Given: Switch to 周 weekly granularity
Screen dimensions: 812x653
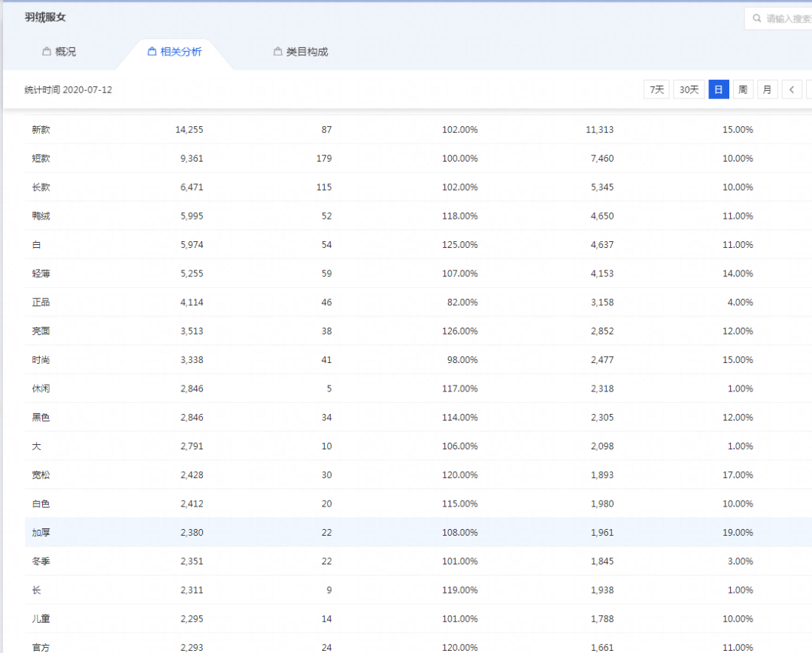Looking at the screenshot, I should point(743,89).
